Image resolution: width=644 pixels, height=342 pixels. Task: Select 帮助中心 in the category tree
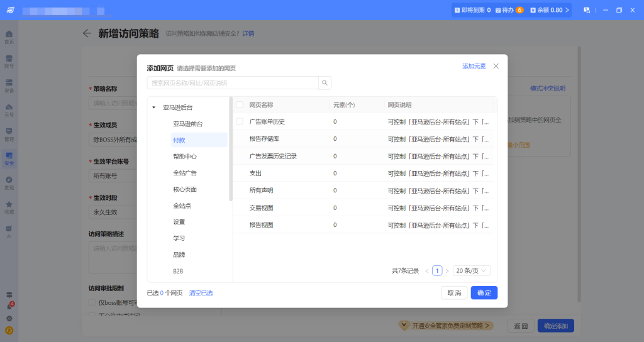(185, 157)
